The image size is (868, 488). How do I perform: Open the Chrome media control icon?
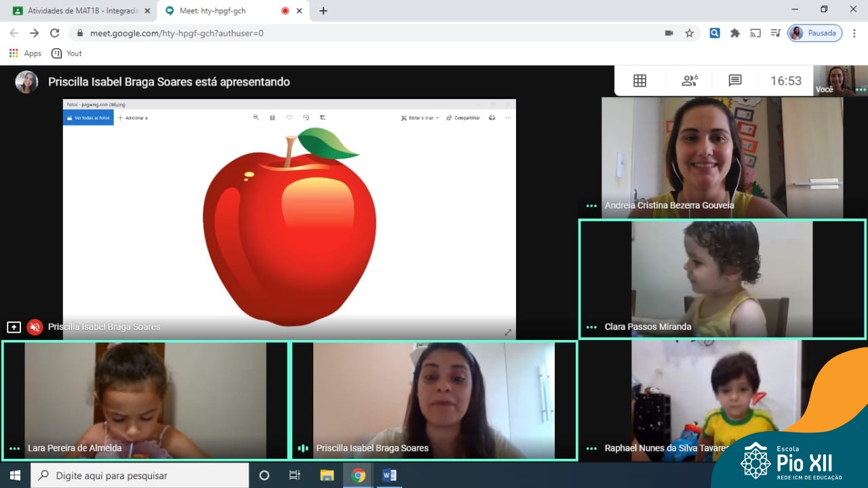pyautogui.click(x=775, y=33)
